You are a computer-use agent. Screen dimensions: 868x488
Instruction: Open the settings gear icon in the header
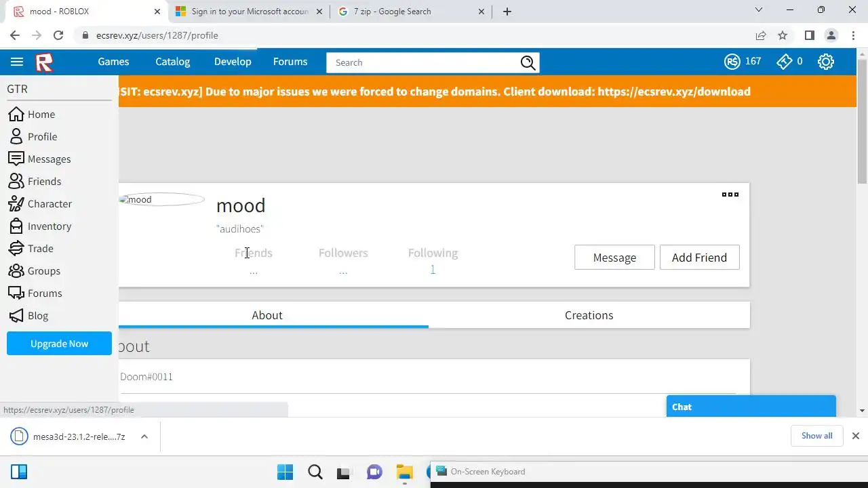click(825, 62)
